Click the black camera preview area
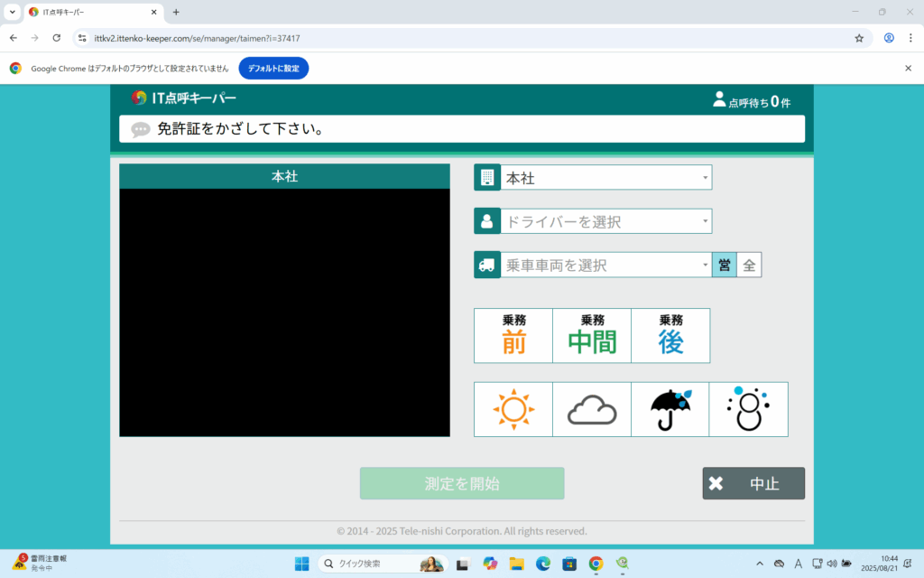The height and width of the screenshot is (578, 924). click(284, 312)
